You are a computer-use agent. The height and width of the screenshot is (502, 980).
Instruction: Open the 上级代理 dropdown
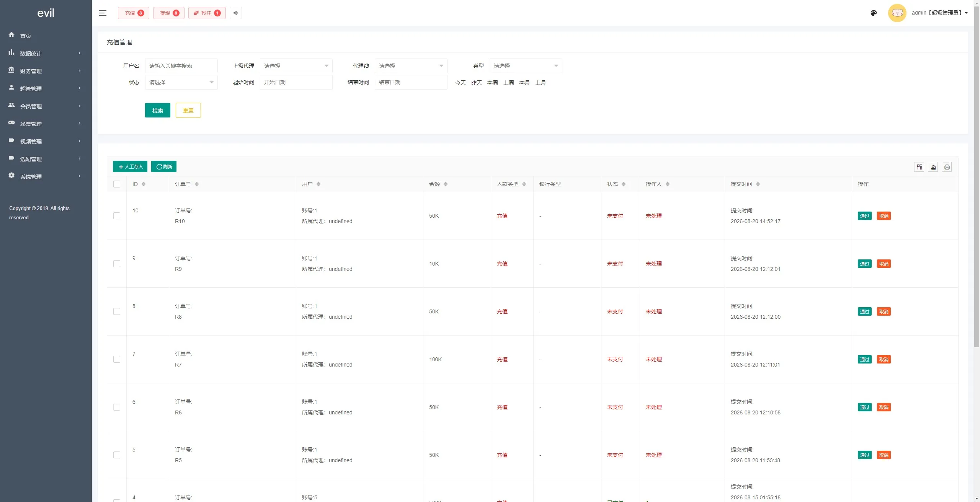point(296,66)
